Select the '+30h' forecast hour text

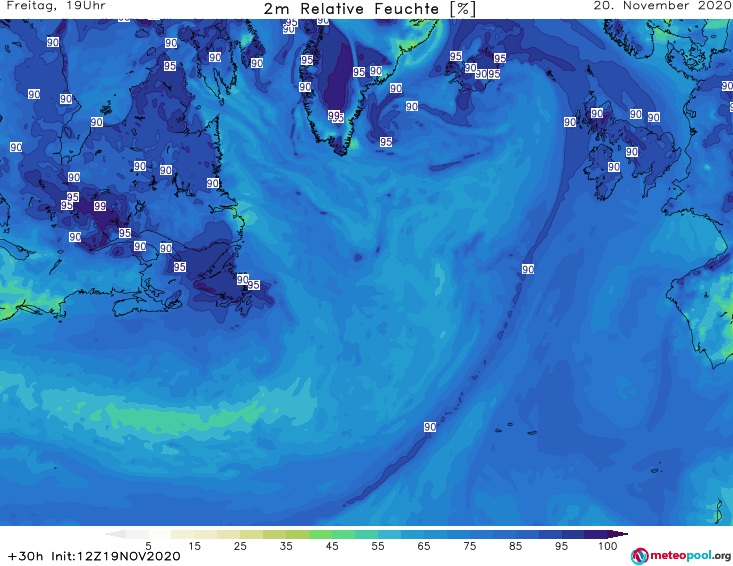pyautogui.click(x=25, y=556)
